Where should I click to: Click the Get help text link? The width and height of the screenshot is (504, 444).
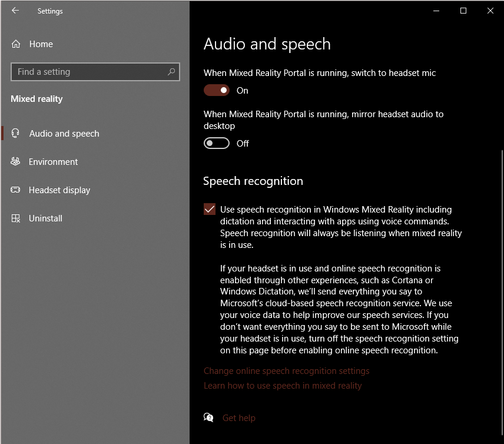coord(239,418)
